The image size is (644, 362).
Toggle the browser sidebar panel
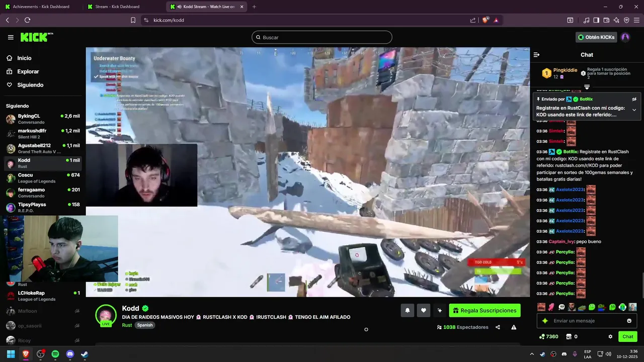point(596,20)
